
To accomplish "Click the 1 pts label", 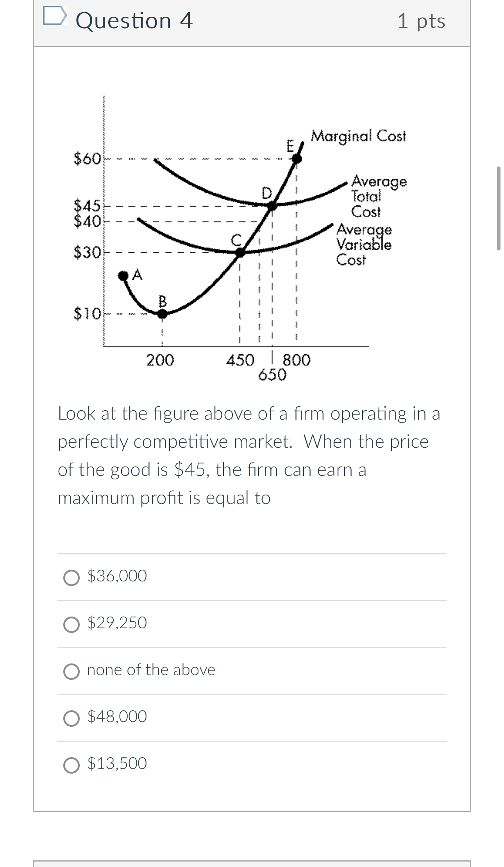I will [x=420, y=21].
